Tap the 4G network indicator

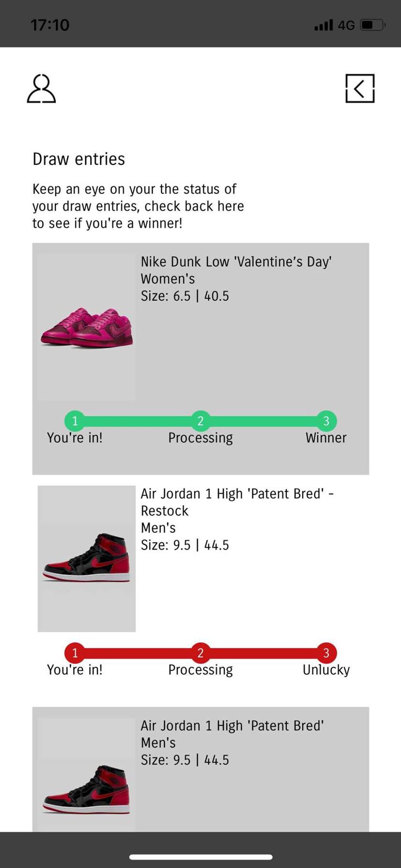346,25
